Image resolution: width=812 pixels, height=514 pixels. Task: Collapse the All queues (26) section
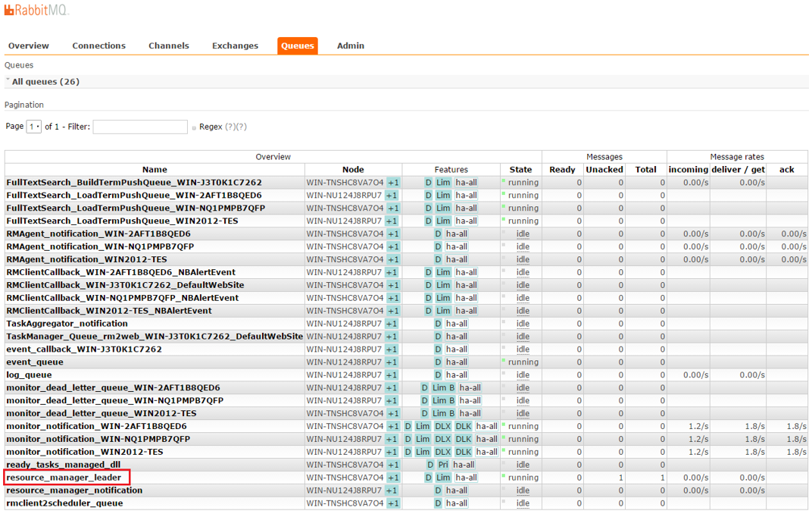[45, 82]
